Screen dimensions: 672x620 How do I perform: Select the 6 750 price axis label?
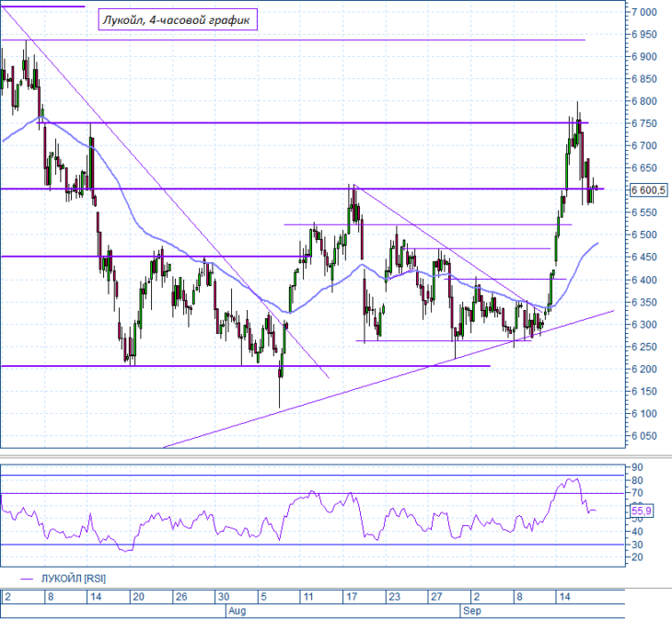[643, 123]
